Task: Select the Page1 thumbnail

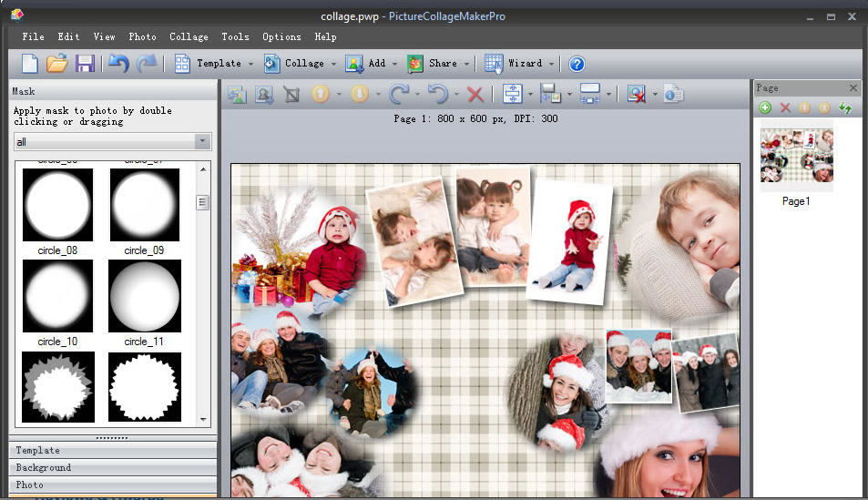Action: (796, 156)
